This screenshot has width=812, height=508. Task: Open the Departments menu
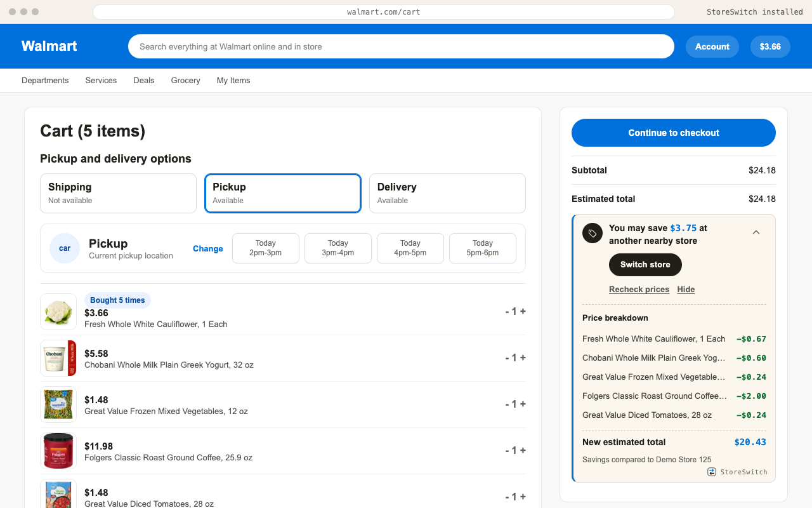pyautogui.click(x=45, y=80)
